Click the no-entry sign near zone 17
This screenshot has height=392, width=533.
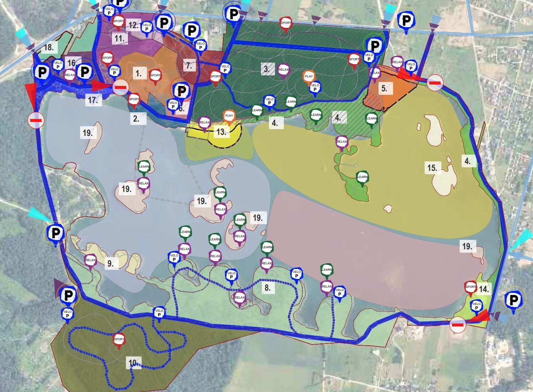pos(121,87)
